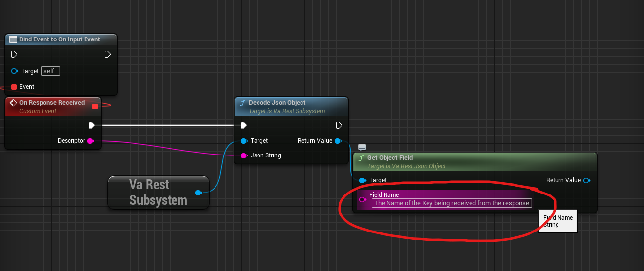
Task: Click the Field Name text input box
Action: [451, 203]
